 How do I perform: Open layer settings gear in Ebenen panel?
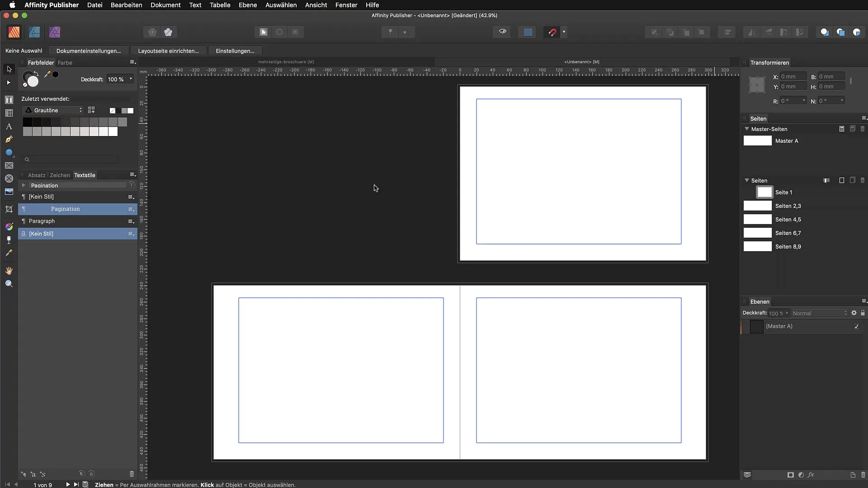[854, 313]
